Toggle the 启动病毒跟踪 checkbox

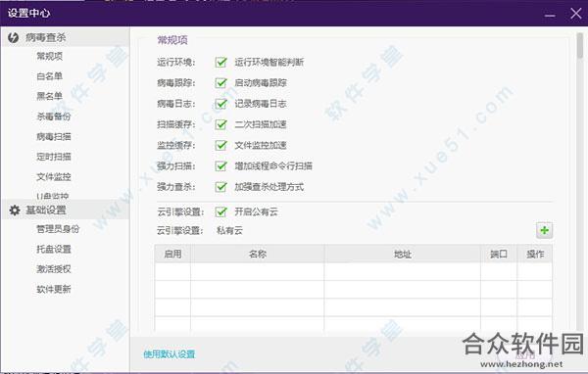[x=221, y=82]
